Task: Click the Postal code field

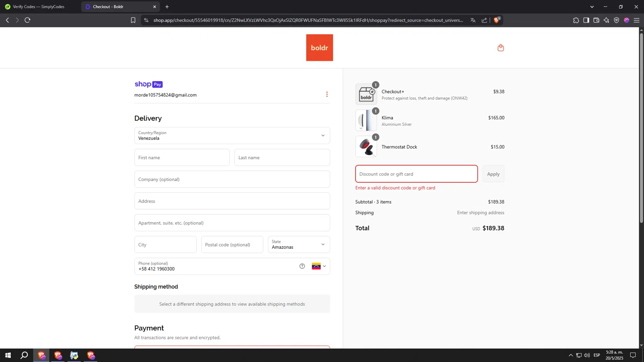Action: click(x=232, y=244)
